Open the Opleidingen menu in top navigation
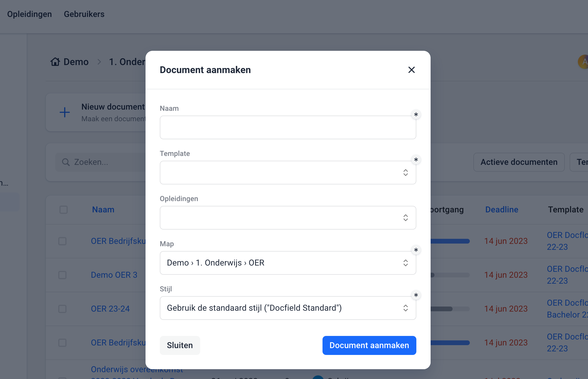 pyautogui.click(x=29, y=14)
